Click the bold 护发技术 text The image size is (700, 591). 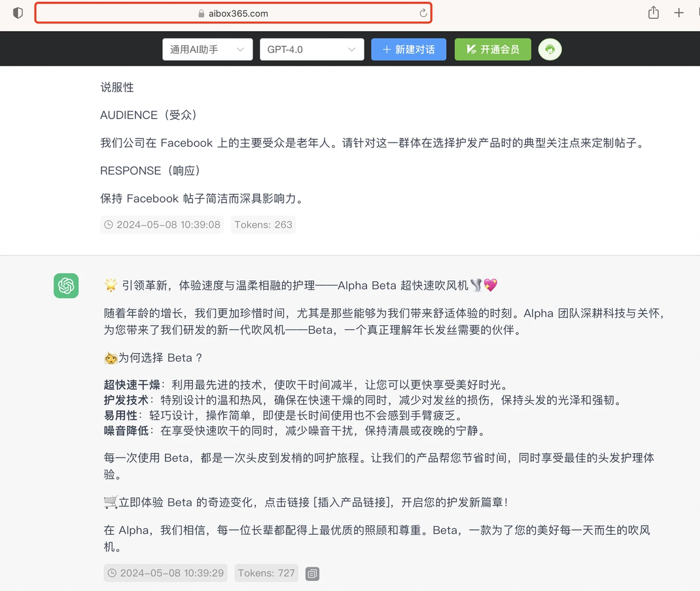click(x=126, y=400)
